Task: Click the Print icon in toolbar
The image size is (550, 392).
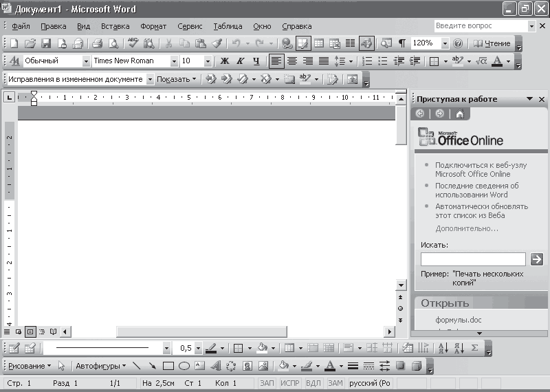Action: coord(97,43)
